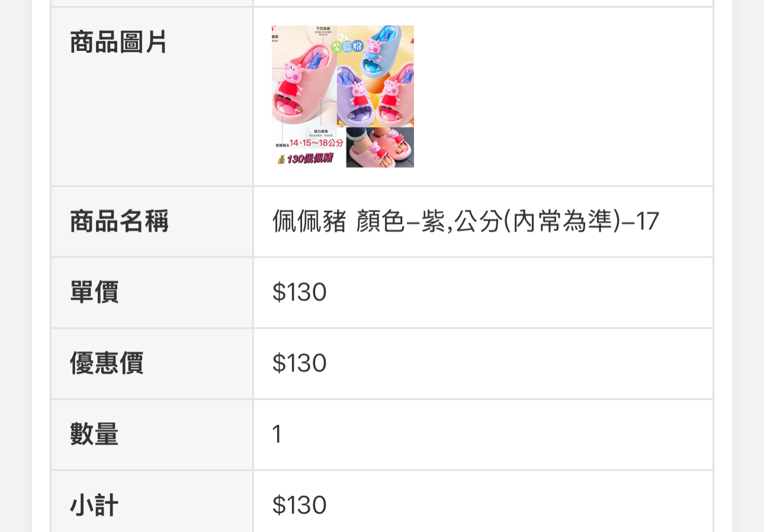Click the worn-slipper foot photo inset
Image resolution: width=764 pixels, height=532 pixels.
click(380, 148)
